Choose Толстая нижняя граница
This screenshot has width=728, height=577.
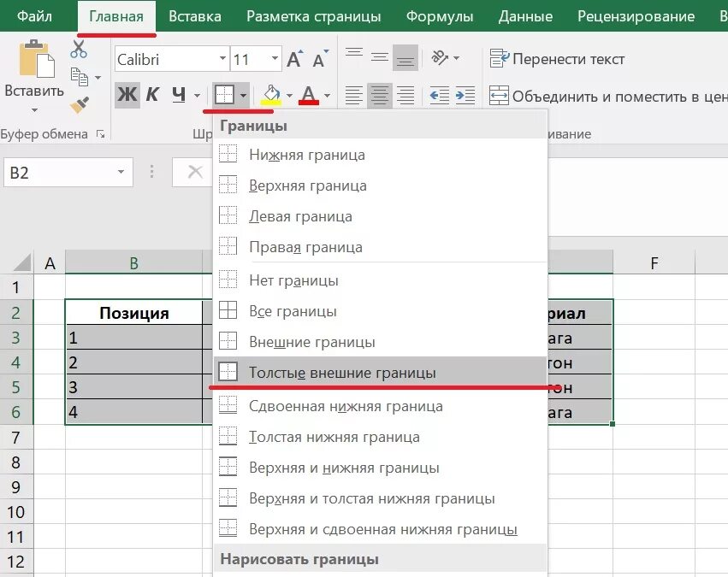pos(380,437)
